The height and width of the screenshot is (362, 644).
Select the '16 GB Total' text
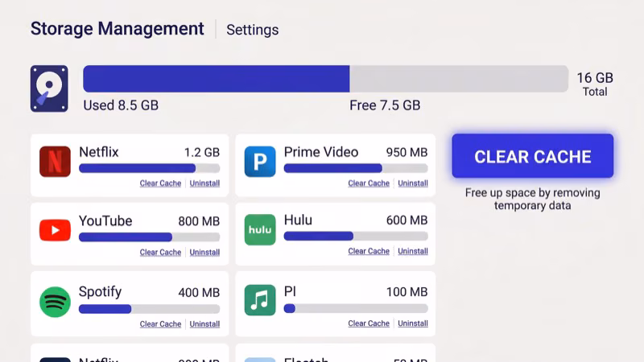click(595, 84)
